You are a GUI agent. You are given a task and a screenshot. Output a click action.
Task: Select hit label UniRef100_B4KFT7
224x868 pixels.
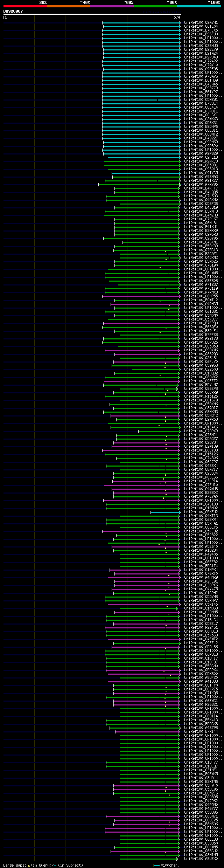point(201,188)
